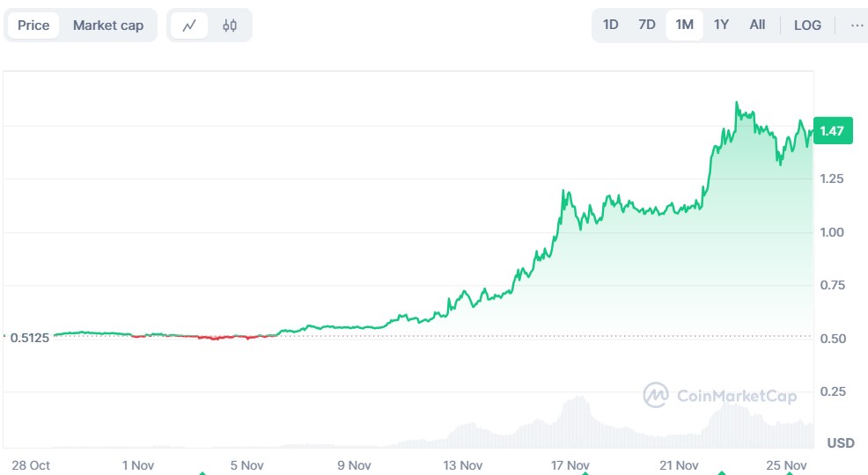868x475 pixels.
Task: Click green event marker between 1 and 5 Nov
Action: click(x=202, y=472)
